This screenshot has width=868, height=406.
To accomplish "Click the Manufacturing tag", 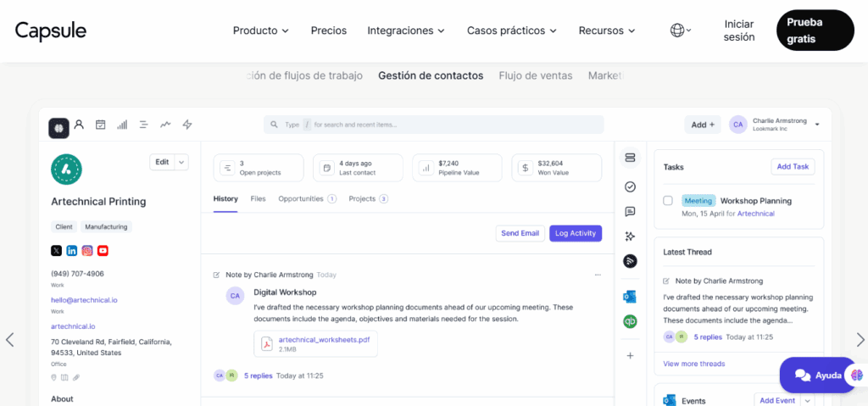I will pyautogui.click(x=106, y=226).
